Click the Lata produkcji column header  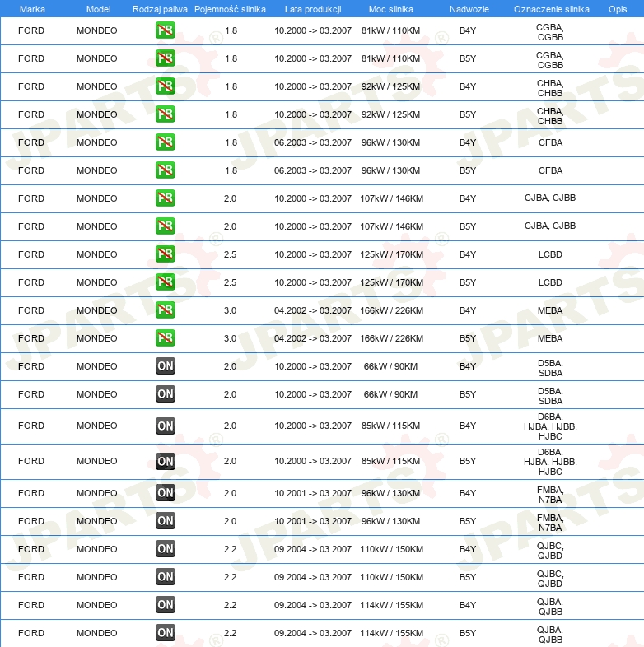click(x=313, y=9)
